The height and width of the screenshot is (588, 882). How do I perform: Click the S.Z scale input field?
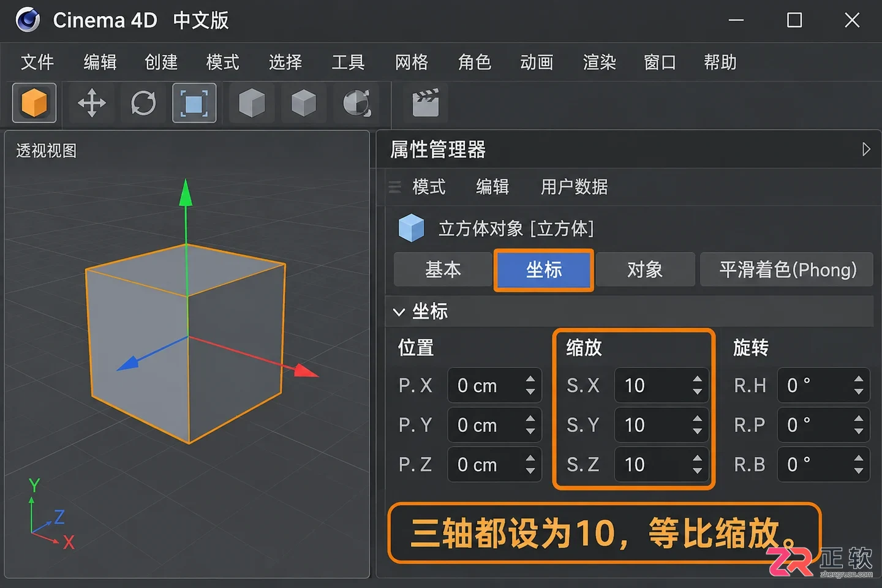point(661,464)
